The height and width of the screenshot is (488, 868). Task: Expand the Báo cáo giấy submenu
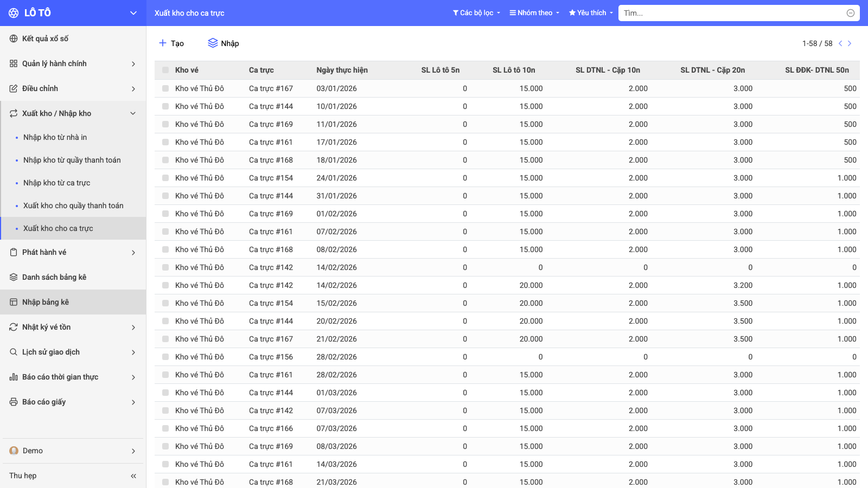point(73,402)
